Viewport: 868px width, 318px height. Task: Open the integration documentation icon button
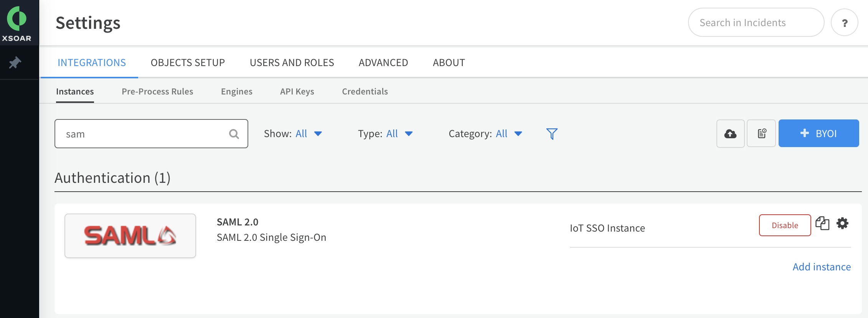[x=762, y=134]
